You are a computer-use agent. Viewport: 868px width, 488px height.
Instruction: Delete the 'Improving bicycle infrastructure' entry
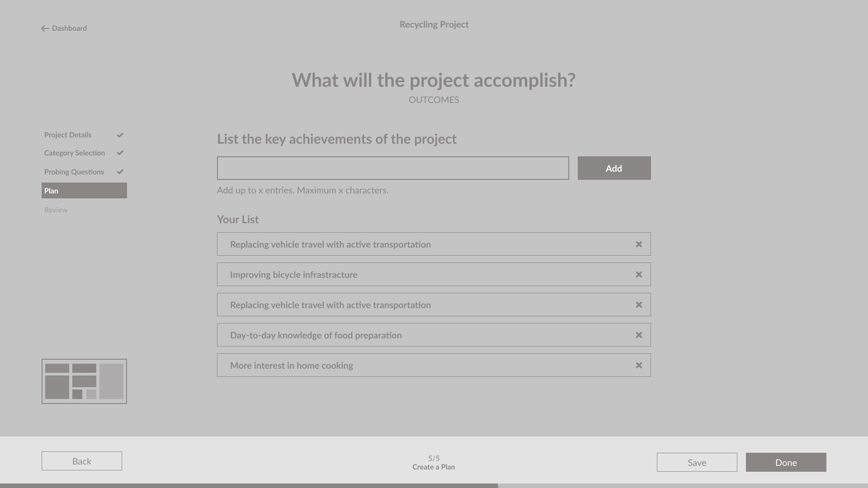639,275
